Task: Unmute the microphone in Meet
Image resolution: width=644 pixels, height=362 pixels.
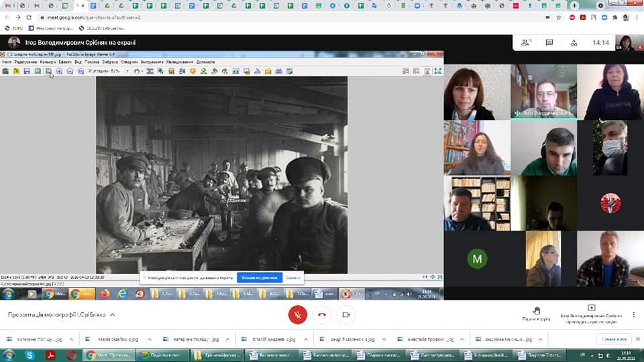Action: point(297,314)
